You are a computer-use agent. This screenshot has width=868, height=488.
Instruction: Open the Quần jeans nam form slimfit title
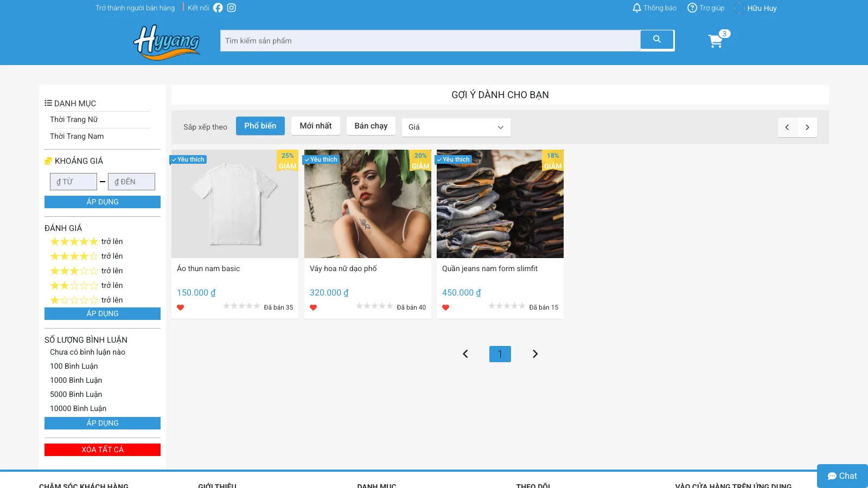tap(490, 268)
